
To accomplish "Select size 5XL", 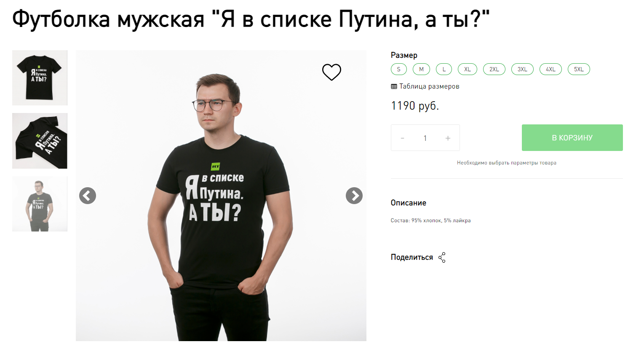I will (x=579, y=69).
